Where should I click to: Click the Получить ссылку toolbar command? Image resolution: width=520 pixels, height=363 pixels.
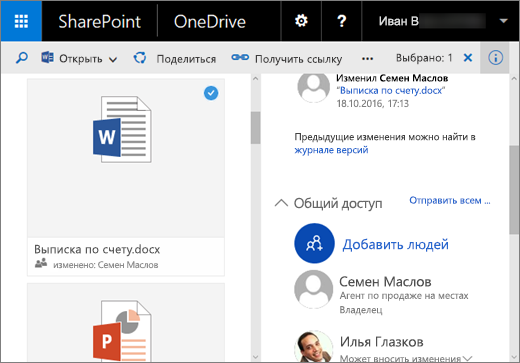298,59
